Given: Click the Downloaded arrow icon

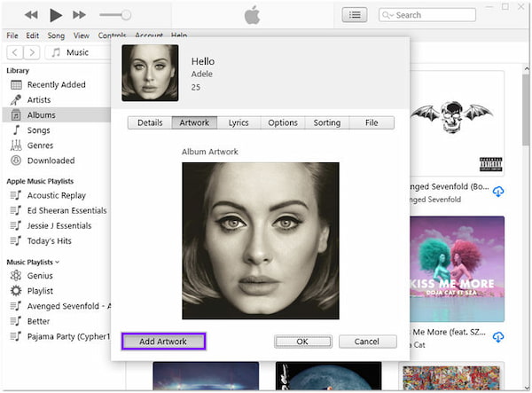Looking at the screenshot, I should [16, 161].
